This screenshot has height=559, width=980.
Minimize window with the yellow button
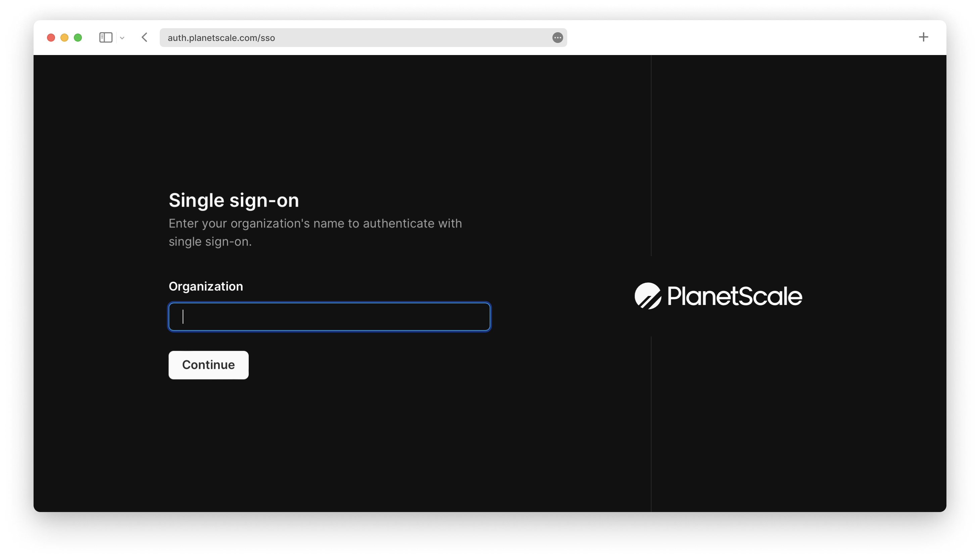tap(64, 38)
